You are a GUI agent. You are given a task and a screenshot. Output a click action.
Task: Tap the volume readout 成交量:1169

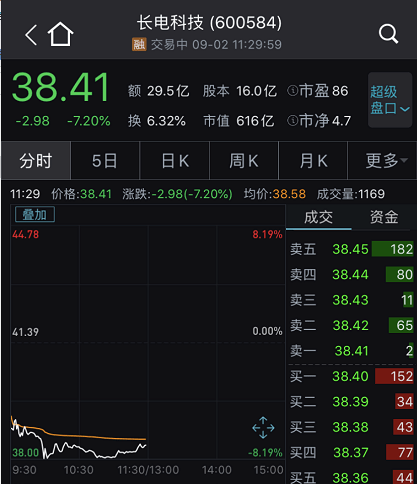pyautogui.click(x=351, y=194)
